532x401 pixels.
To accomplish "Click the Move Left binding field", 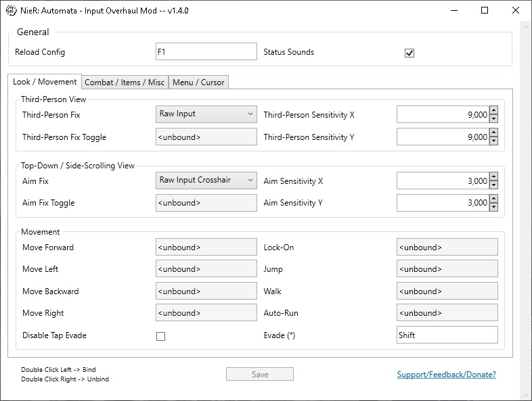I will (x=206, y=269).
